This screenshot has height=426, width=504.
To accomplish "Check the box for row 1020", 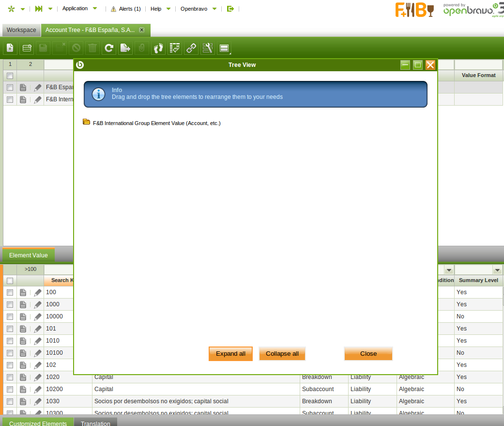I will tap(10, 377).
